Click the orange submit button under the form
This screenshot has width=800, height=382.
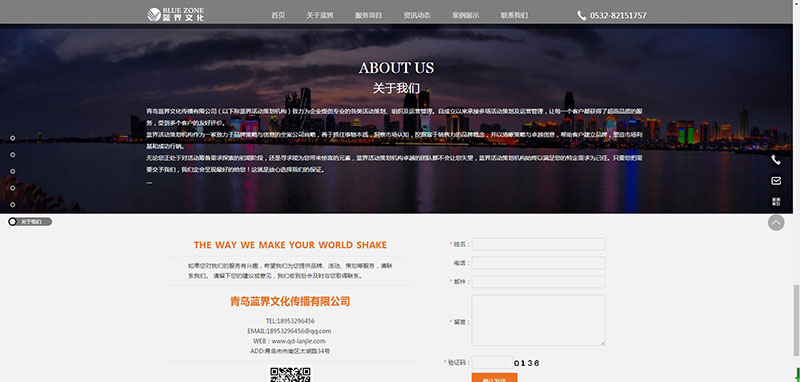click(494, 377)
